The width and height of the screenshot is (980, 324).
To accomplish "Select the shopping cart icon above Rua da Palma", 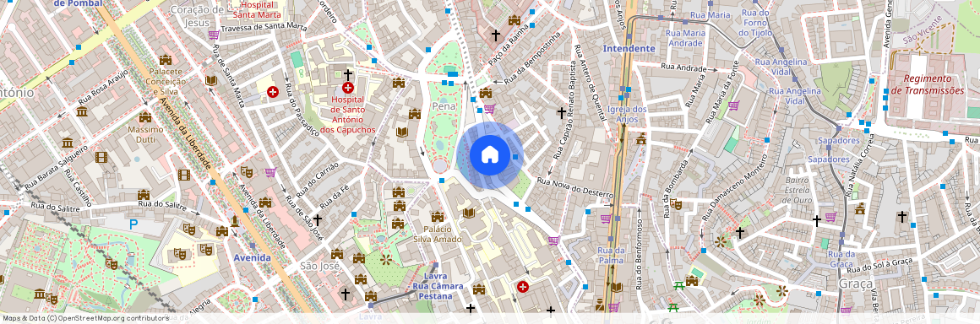I will pos(606,219).
